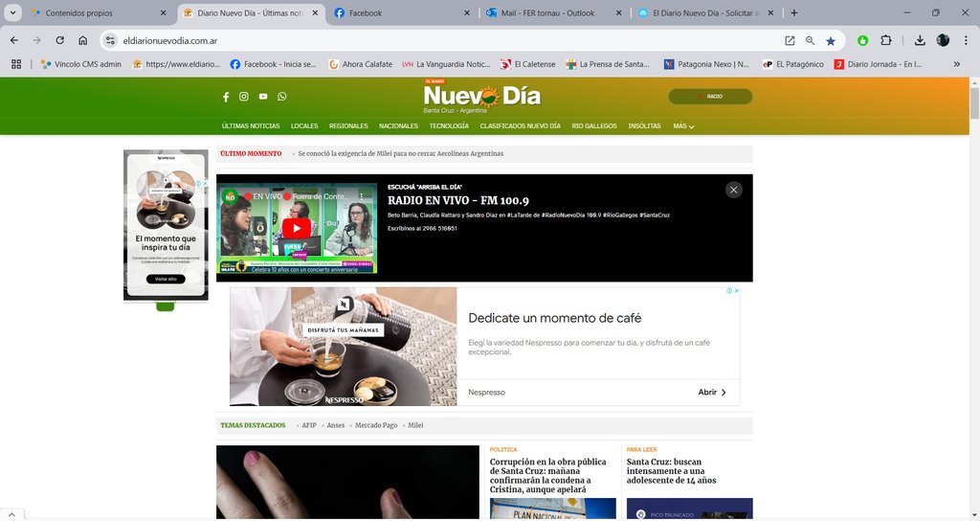This screenshot has height=521, width=980.
Task: Open CLASIFICADOS NUEVO DÍA section
Action: pos(520,126)
